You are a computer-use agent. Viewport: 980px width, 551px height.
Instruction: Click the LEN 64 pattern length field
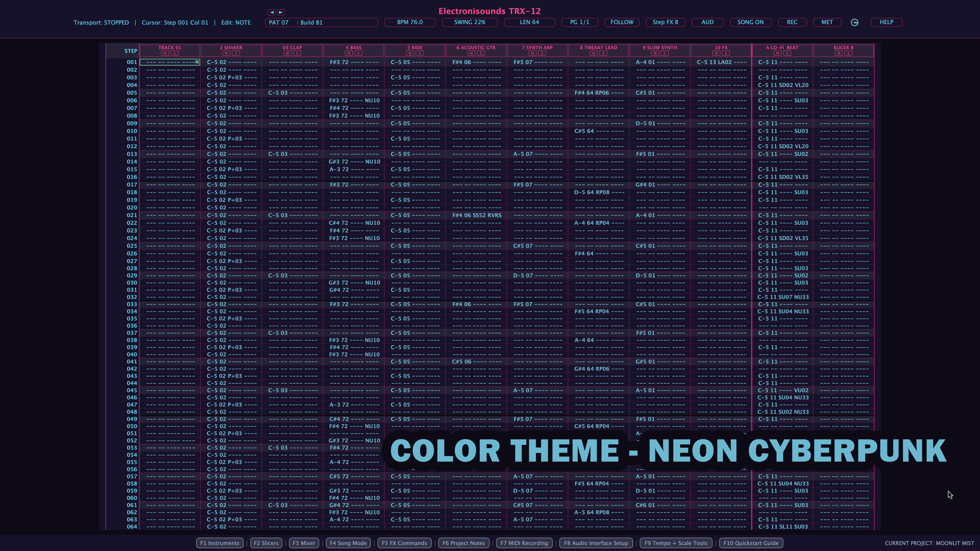529,22
